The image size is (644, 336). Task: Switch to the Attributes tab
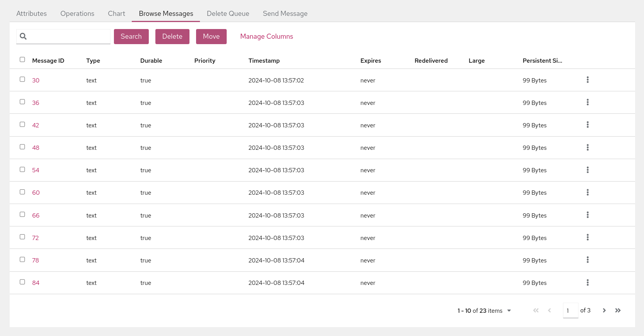coord(31,14)
